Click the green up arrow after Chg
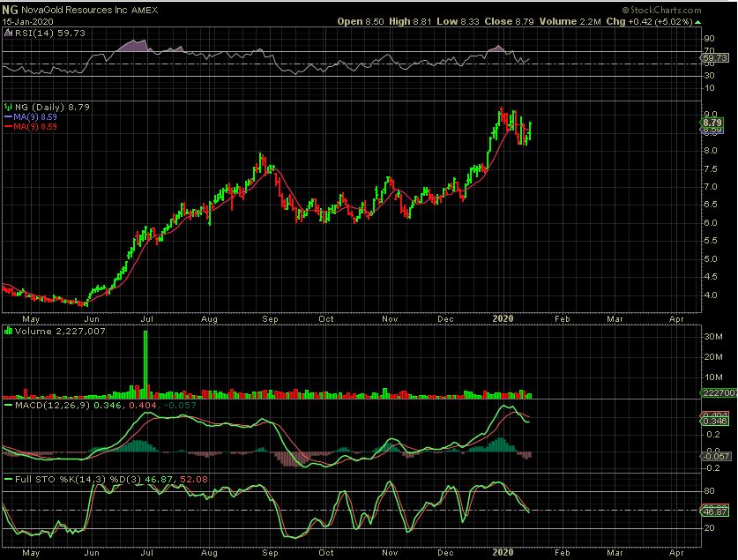The height and width of the screenshot is (560, 738). [698, 20]
